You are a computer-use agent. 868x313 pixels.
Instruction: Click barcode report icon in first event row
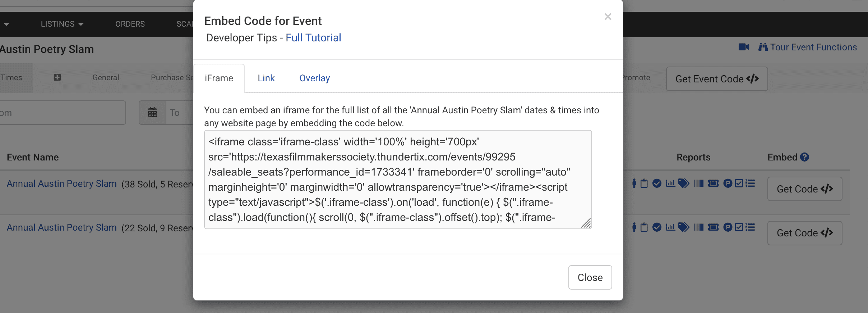[698, 183]
